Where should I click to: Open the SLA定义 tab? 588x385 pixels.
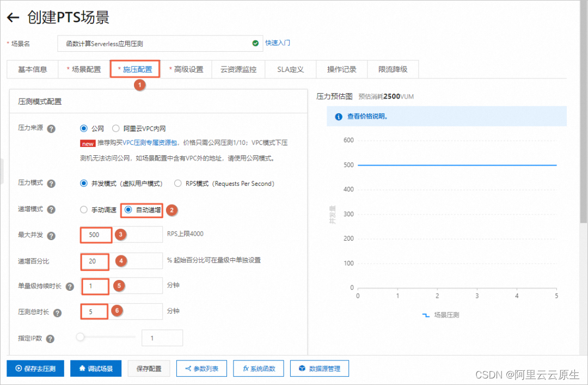(x=290, y=69)
